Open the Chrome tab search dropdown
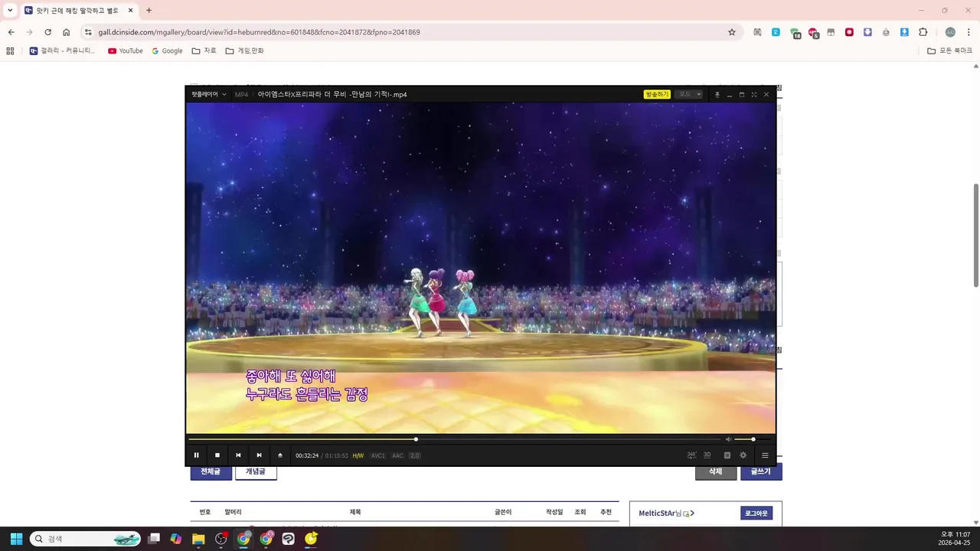The width and height of the screenshot is (980, 551). [x=10, y=10]
